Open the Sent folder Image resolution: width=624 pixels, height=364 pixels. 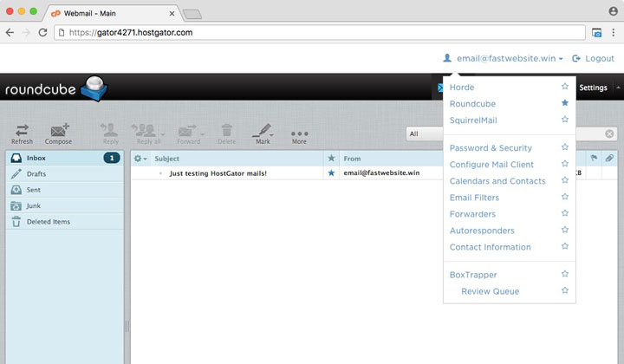[x=64, y=190]
